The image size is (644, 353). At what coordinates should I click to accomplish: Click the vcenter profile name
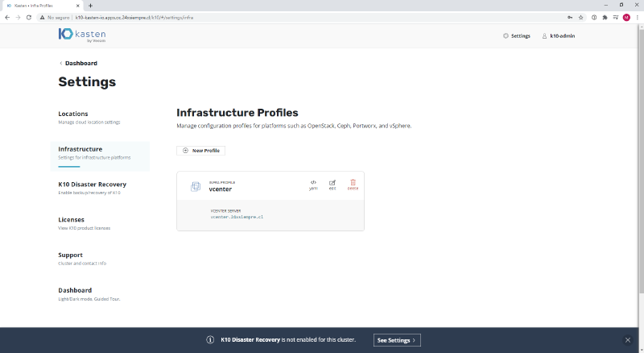[x=220, y=189]
